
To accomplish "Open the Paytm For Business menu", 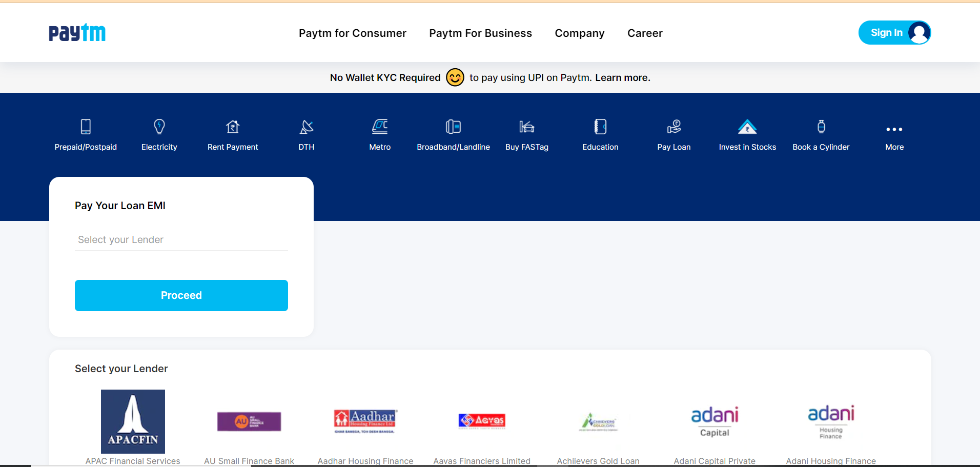I will 481,33.
